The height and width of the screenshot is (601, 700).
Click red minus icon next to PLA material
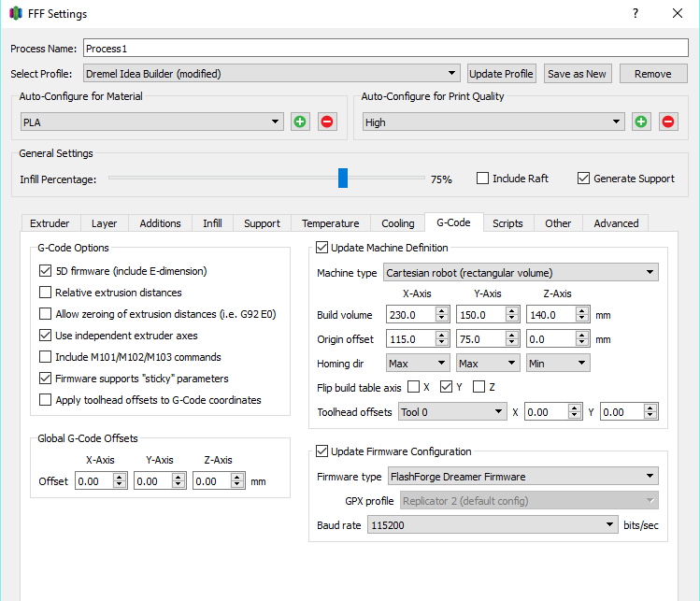(326, 122)
